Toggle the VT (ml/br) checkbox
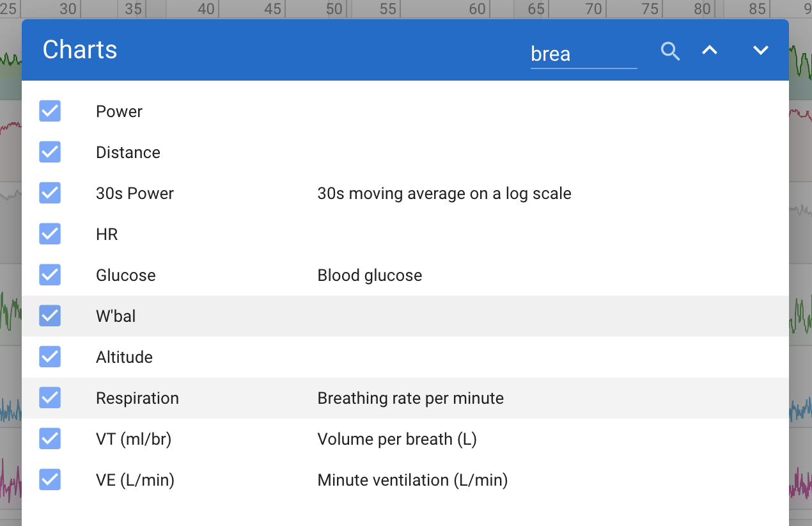Image resolution: width=812 pixels, height=526 pixels. (x=50, y=438)
